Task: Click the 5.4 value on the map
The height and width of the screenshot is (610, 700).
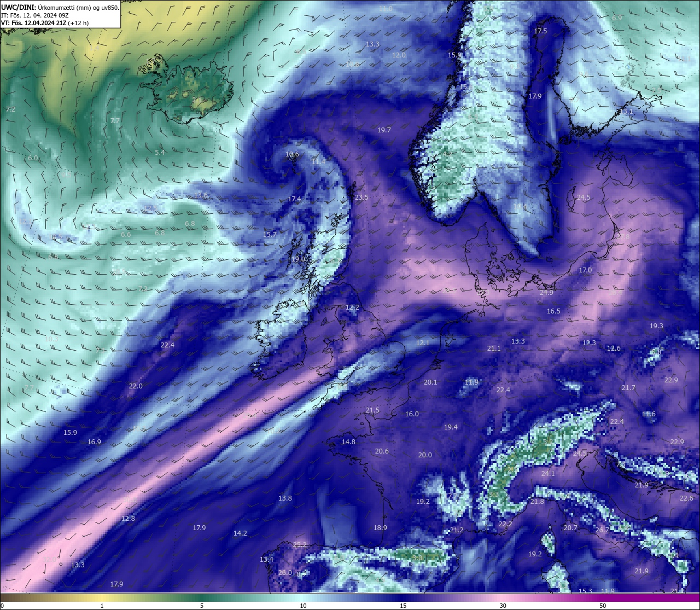Action: click(x=160, y=153)
